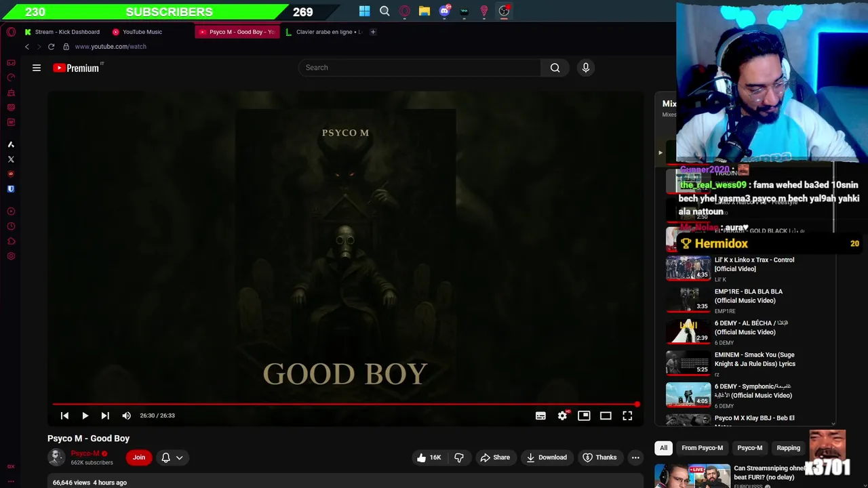Open GX Control speedometer icon in sidebar
This screenshot has height=488, width=868.
[11, 77]
